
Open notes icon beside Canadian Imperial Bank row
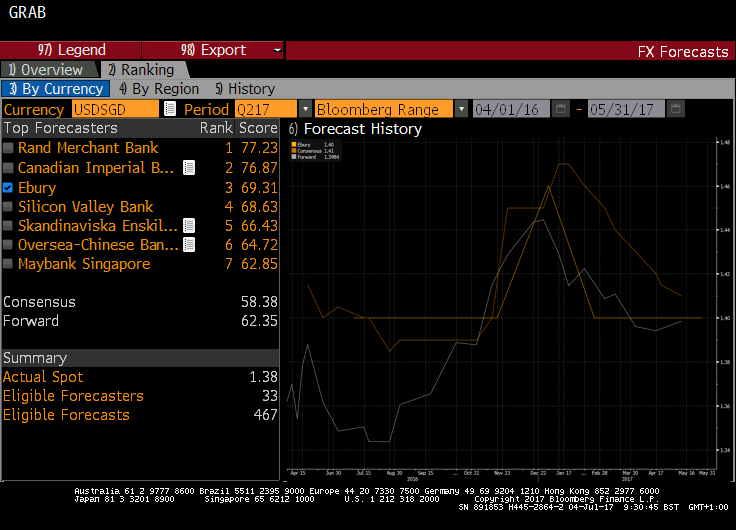[189, 168]
